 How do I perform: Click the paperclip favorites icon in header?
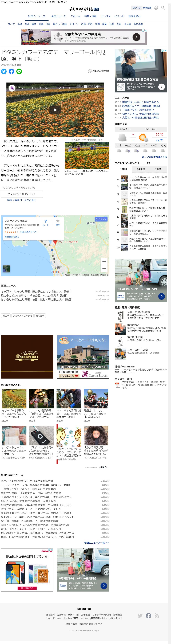(156, 8)
